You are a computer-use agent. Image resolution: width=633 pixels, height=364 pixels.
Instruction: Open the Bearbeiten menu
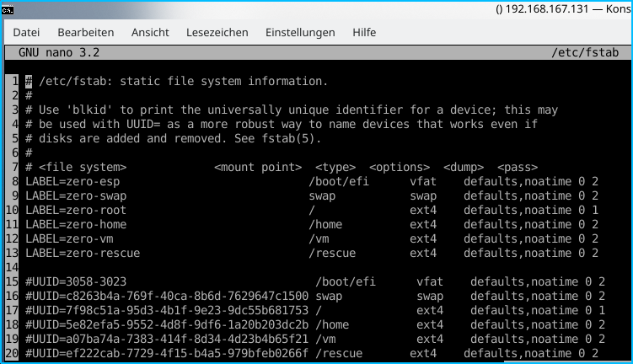pos(85,33)
